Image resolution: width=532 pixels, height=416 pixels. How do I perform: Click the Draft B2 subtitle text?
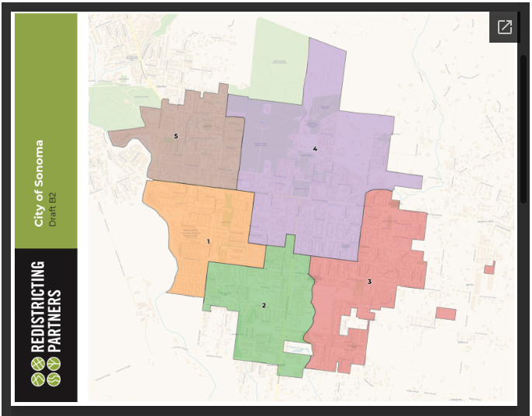[x=54, y=206]
